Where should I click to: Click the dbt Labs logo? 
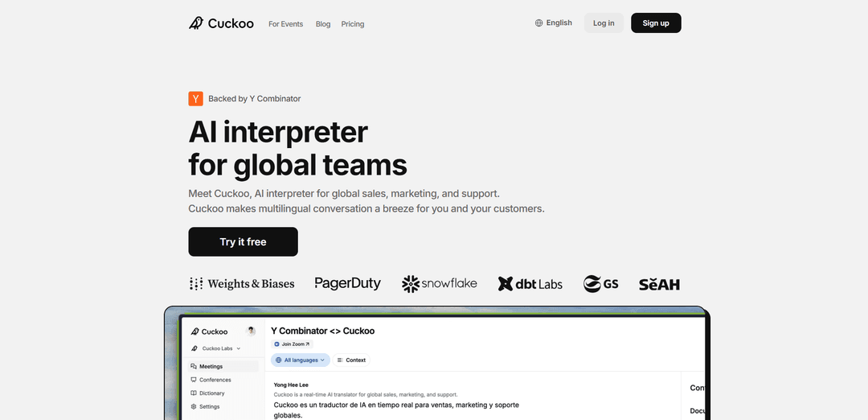[530, 284]
